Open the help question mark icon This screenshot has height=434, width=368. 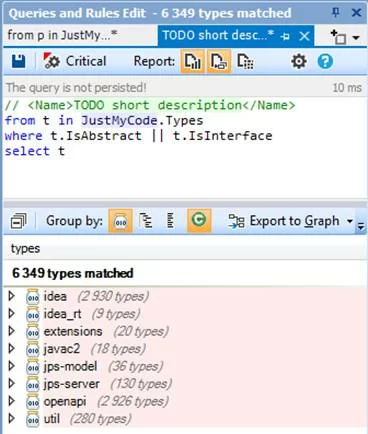pyautogui.click(x=325, y=62)
